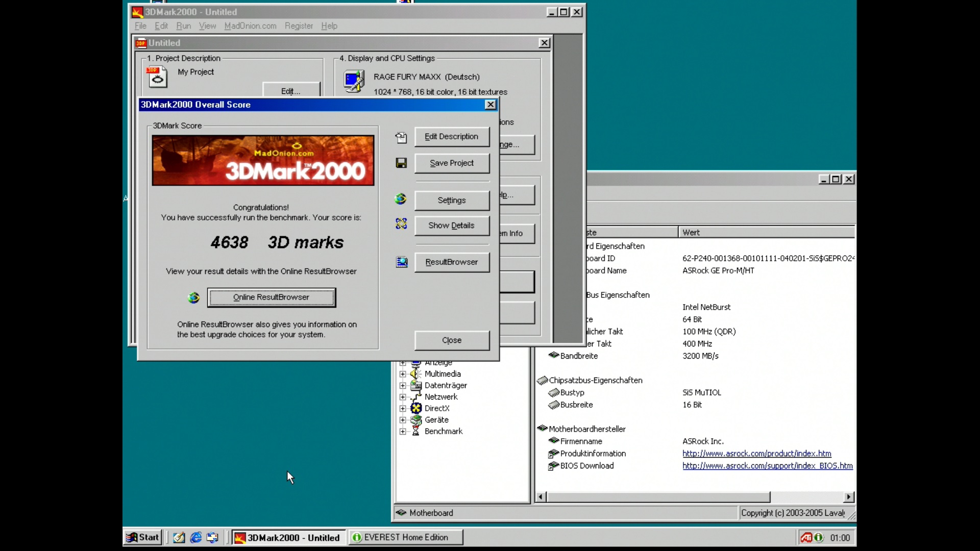The image size is (980, 551).
Task: Click the globe icon next to Settings
Action: 401,199
